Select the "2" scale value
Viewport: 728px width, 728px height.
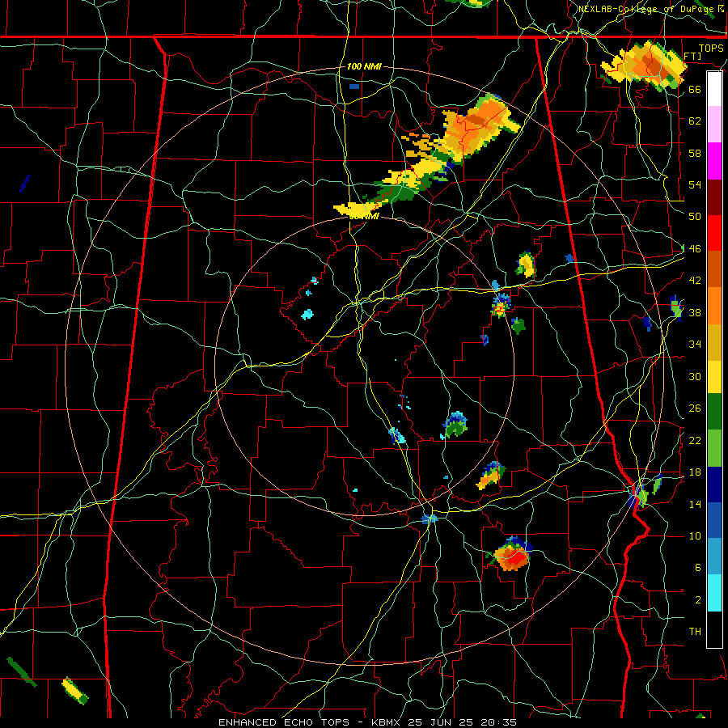697,600
